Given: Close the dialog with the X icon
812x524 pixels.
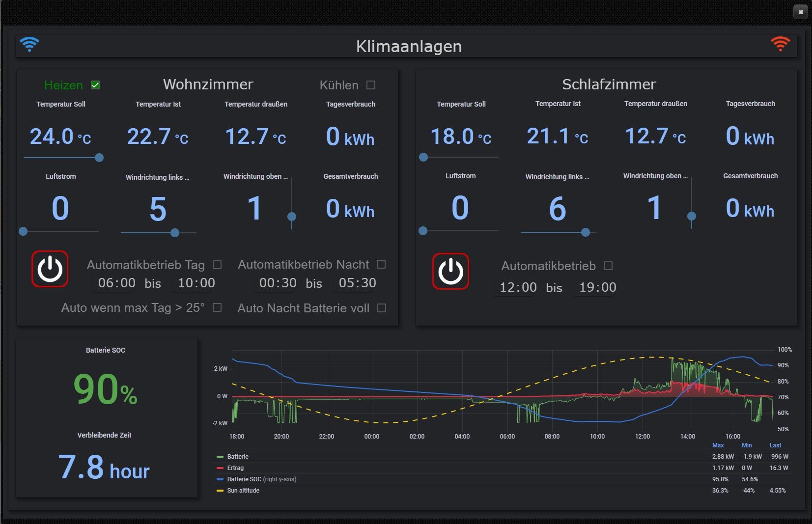Looking at the screenshot, I should [x=801, y=12].
